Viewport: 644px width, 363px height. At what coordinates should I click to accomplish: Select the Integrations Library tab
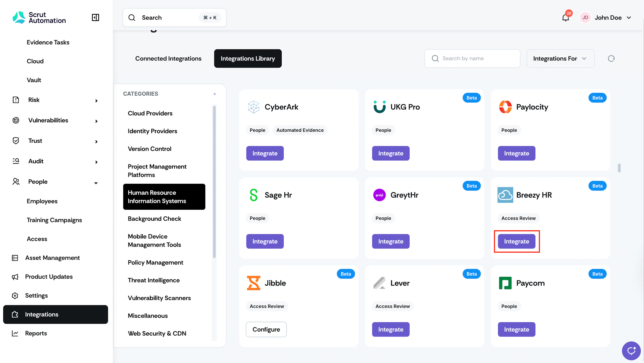(248, 58)
